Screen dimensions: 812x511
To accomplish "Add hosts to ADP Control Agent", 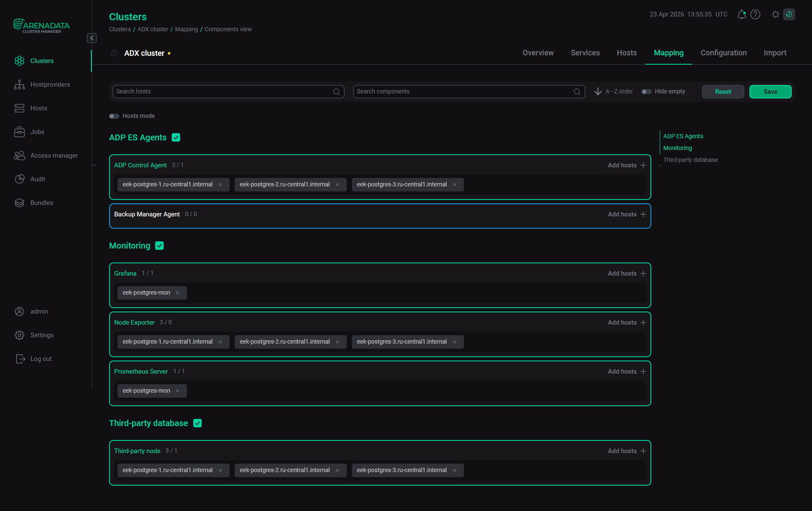I will click(627, 165).
